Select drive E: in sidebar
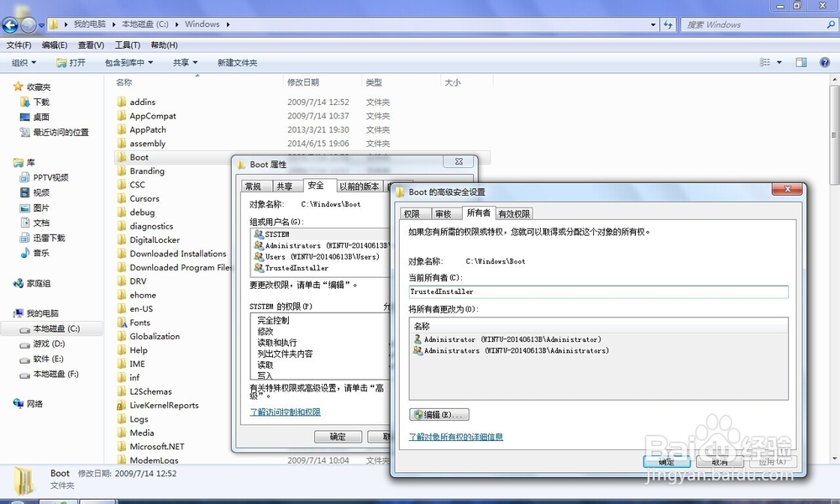Screen dimensions: 840x504 [x=42, y=359]
